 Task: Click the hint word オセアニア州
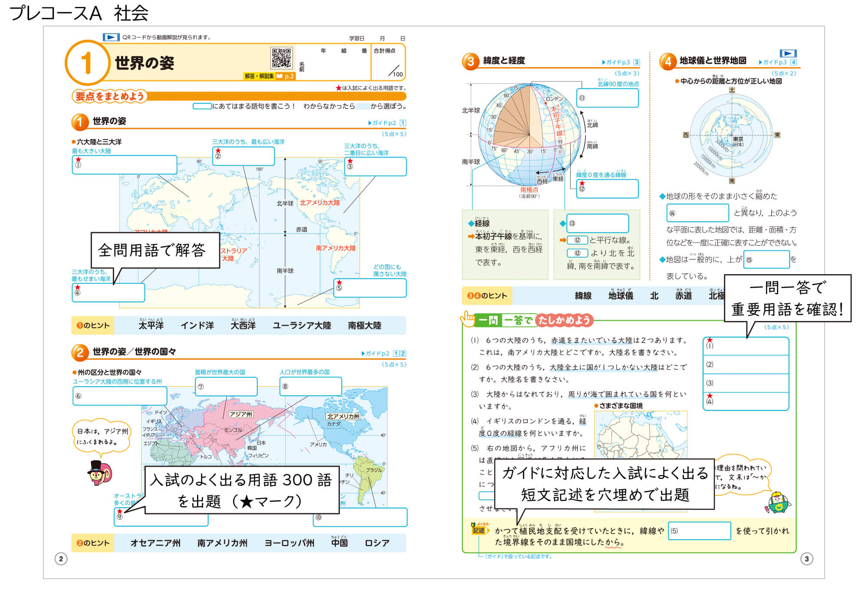point(155,543)
